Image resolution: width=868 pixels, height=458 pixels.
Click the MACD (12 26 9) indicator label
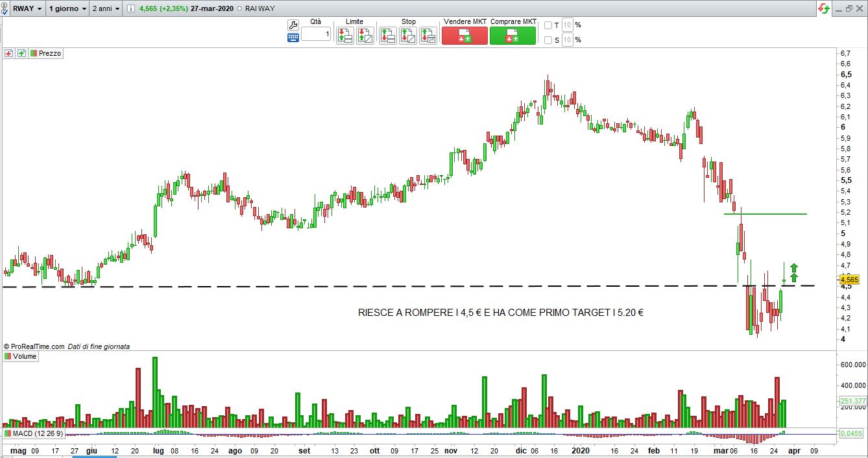pos(38,433)
